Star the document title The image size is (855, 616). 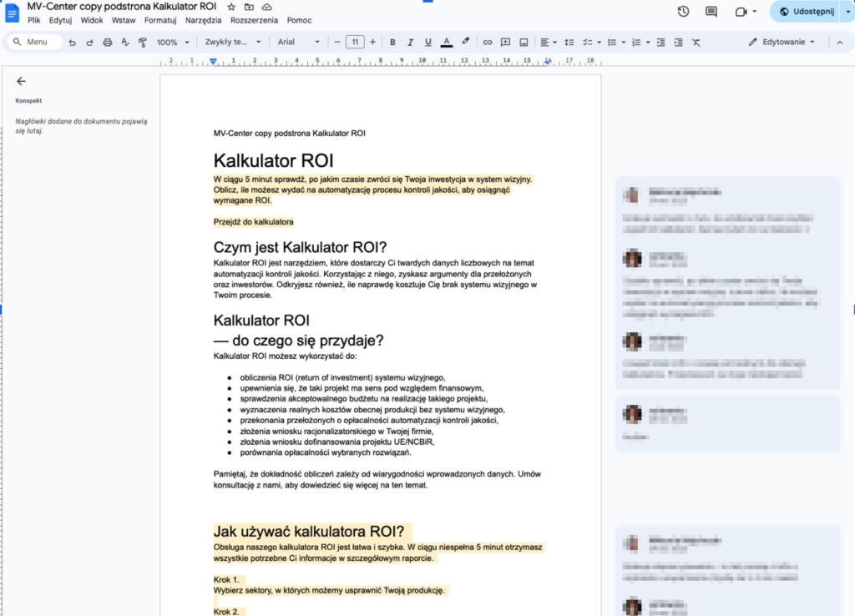coord(231,7)
